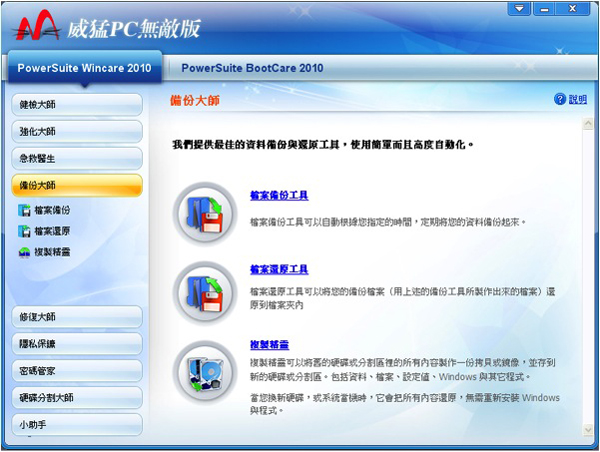Screen dimensions: 600x452
Task: Select highlighted 備份大師 sidebar button
Action: tap(77, 186)
